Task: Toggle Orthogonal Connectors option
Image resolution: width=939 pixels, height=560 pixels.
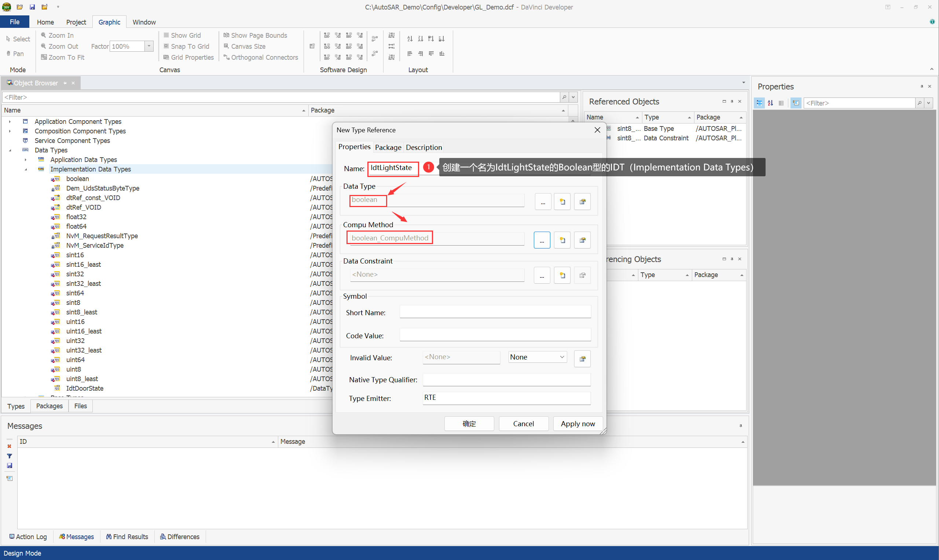Action: tap(261, 57)
